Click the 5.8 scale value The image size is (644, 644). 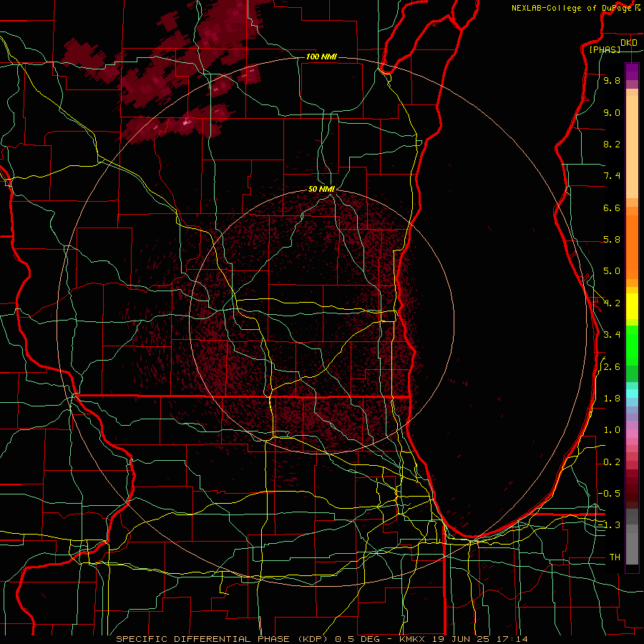612,240
